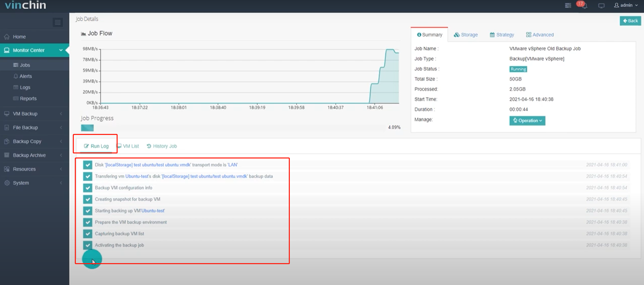The width and height of the screenshot is (644, 285).
Task: Expand the Backup Archive menu
Action: tap(34, 155)
